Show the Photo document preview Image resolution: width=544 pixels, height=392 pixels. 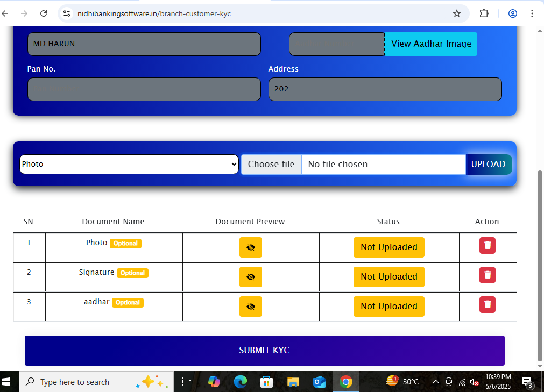coord(250,247)
